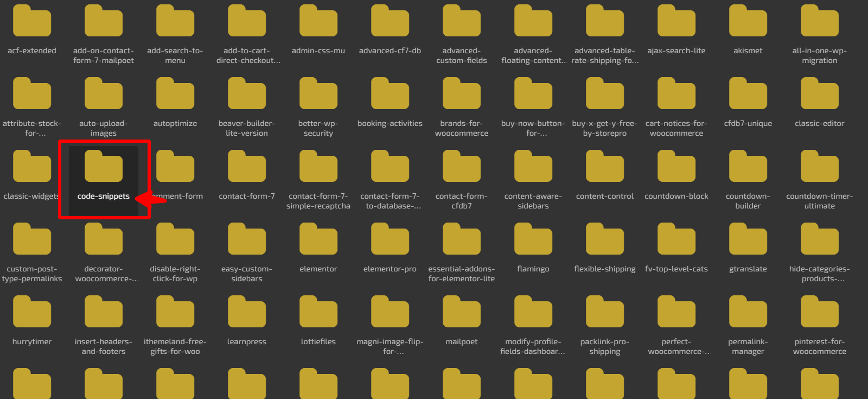
Task: Select the insert-headers-and-footers folder icon
Action: pyautogui.click(x=104, y=312)
